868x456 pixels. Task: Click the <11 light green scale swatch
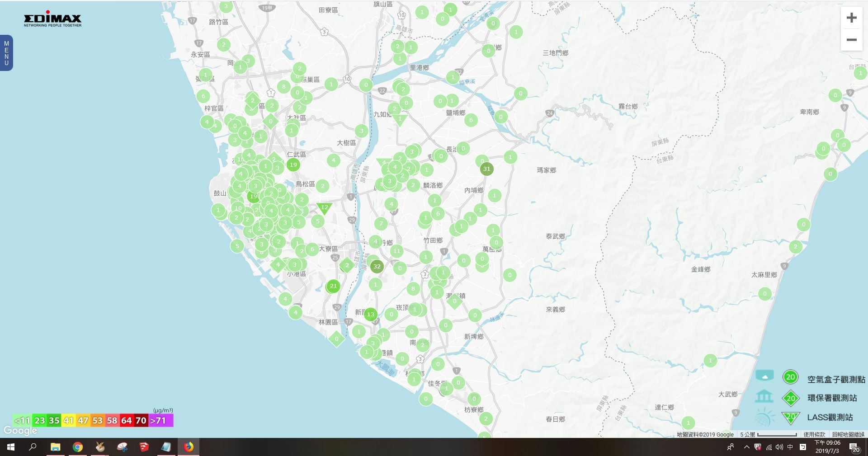22,421
